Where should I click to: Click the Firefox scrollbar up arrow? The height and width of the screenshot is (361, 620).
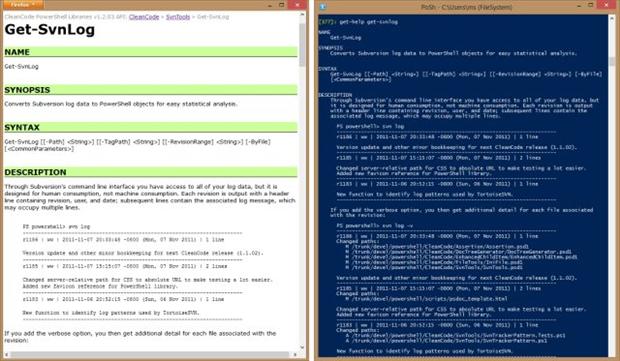click(302, 15)
